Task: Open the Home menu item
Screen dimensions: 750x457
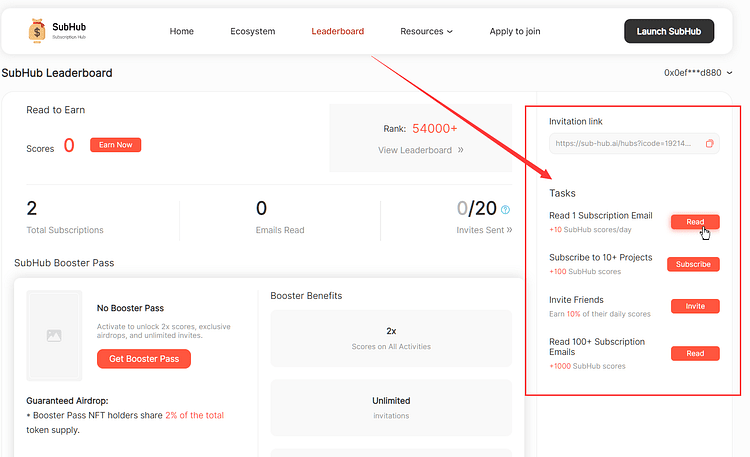Action: 181,31
